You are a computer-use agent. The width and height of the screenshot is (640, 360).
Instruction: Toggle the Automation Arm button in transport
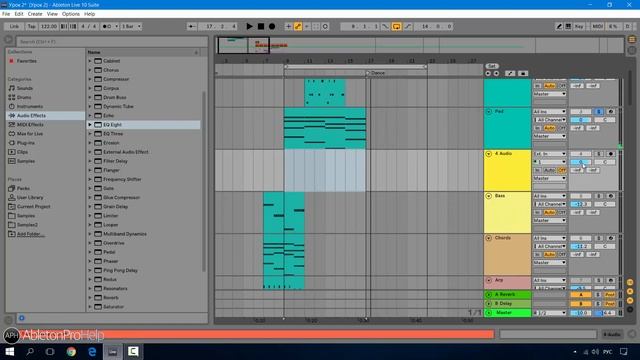[x=298, y=27]
